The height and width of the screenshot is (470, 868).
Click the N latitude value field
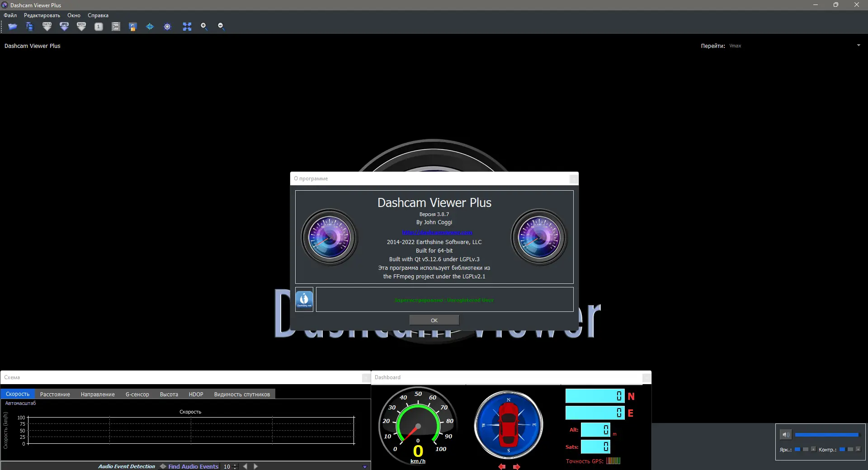point(595,396)
